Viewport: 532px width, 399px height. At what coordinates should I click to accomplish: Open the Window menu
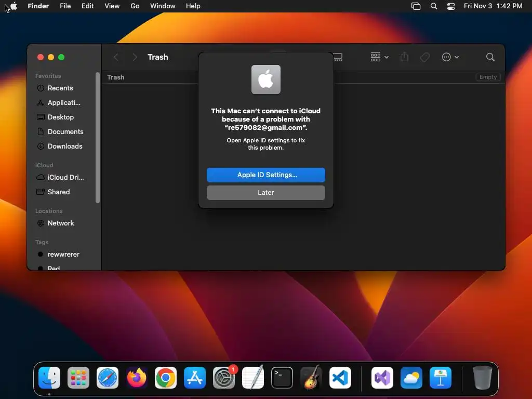click(163, 6)
